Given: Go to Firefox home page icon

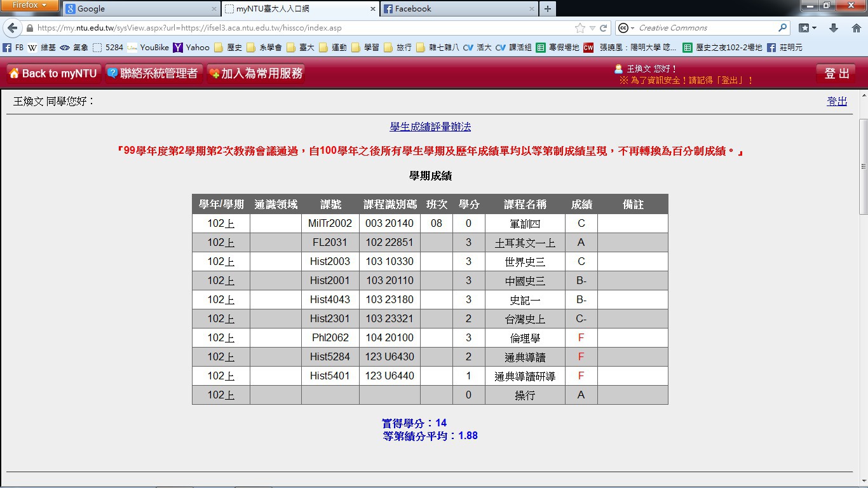Looking at the screenshot, I should point(855,28).
